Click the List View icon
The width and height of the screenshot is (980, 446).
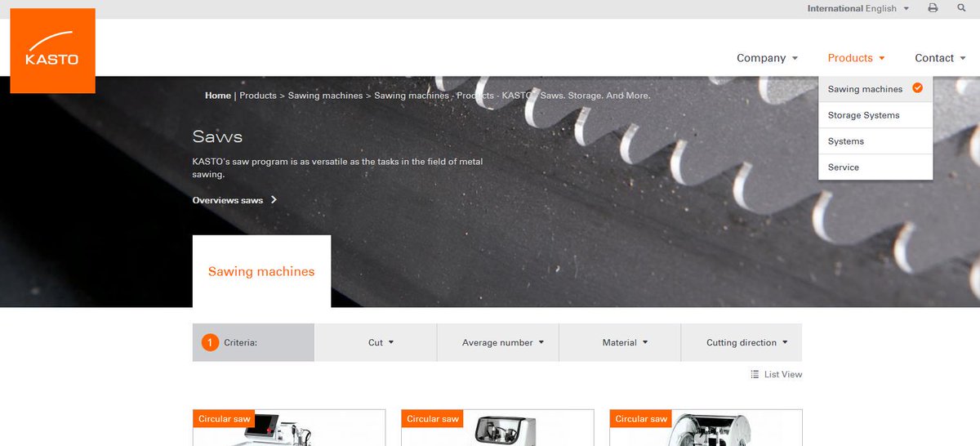[755, 374]
